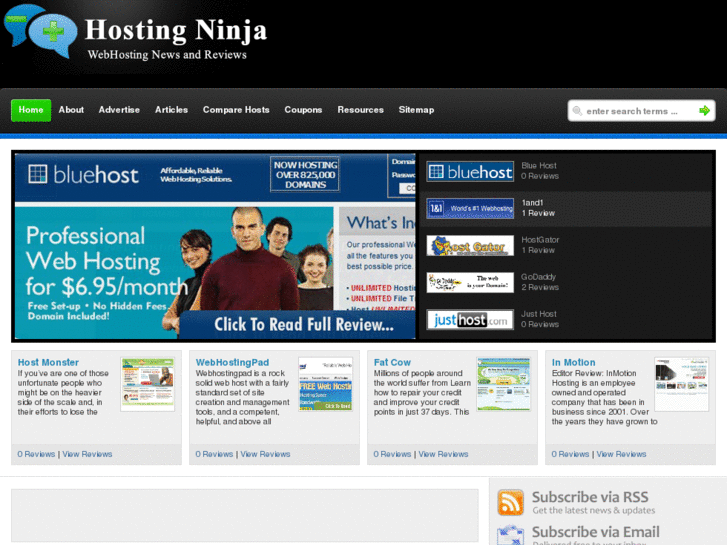
Task: Click the HostGator 1 Review text
Action: tap(540, 245)
